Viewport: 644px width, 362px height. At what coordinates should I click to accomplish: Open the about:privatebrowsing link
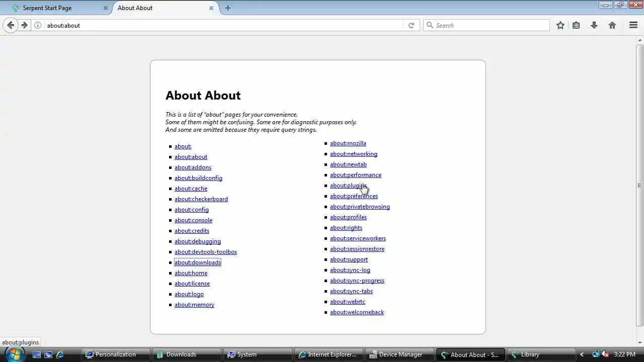pyautogui.click(x=360, y=207)
